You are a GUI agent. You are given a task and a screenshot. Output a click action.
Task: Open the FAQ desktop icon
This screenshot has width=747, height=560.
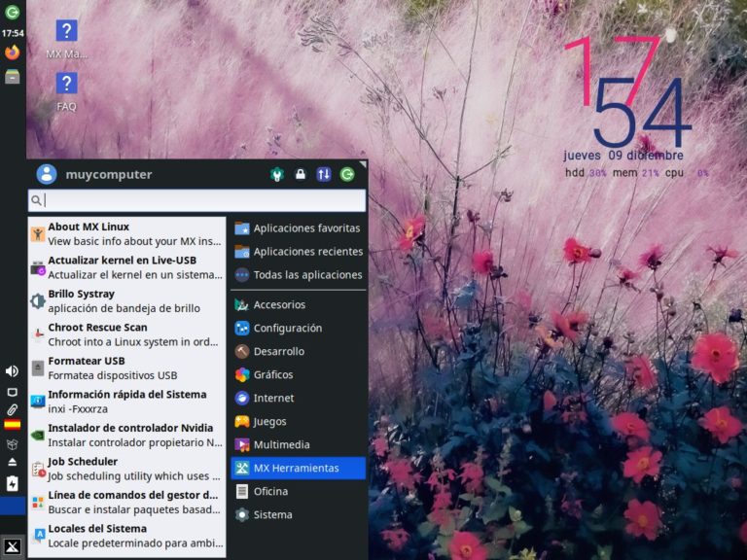click(67, 92)
